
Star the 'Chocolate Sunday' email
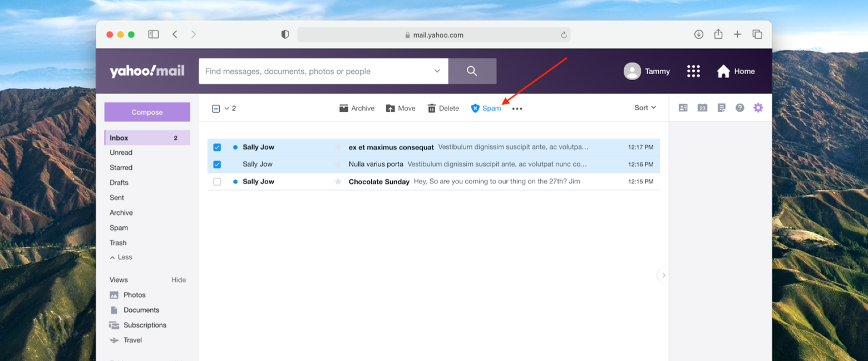(x=338, y=182)
